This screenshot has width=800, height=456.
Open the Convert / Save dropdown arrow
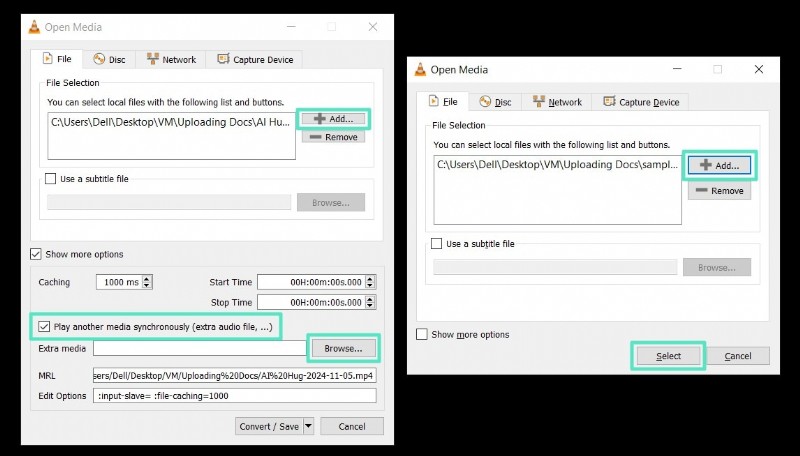(309, 426)
